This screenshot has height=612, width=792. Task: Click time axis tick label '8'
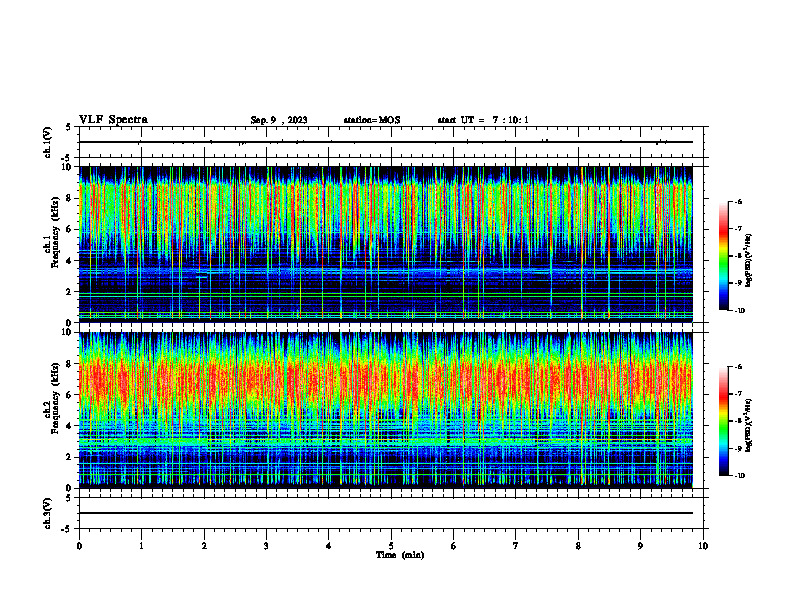click(578, 546)
